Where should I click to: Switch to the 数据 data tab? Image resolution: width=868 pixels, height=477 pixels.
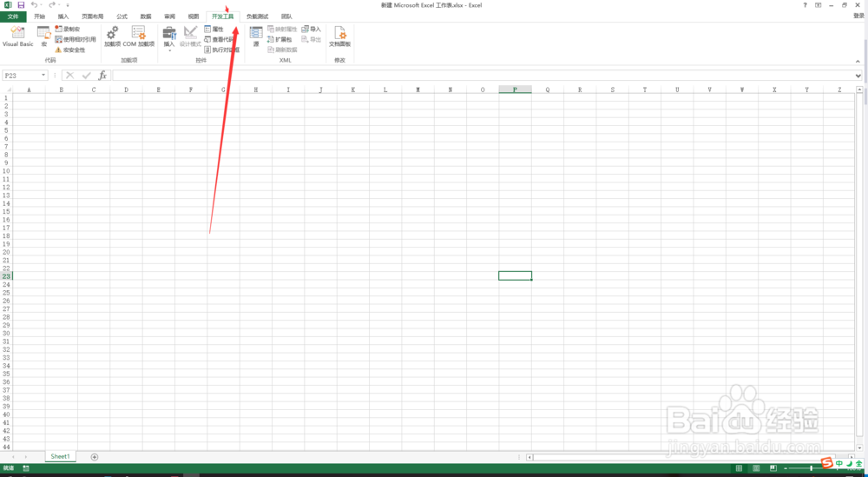(x=146, y=17)
